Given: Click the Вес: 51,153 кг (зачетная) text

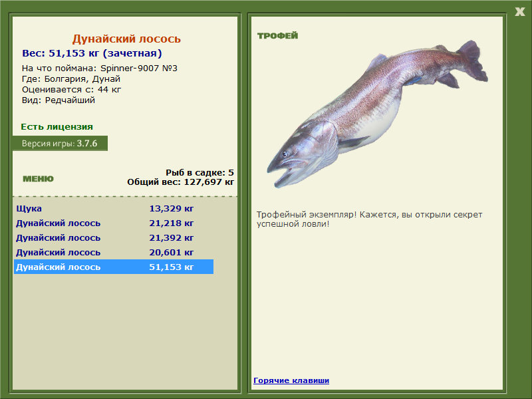Looking at the screenshot, I should pyautogui.click(x=92, y=53).
